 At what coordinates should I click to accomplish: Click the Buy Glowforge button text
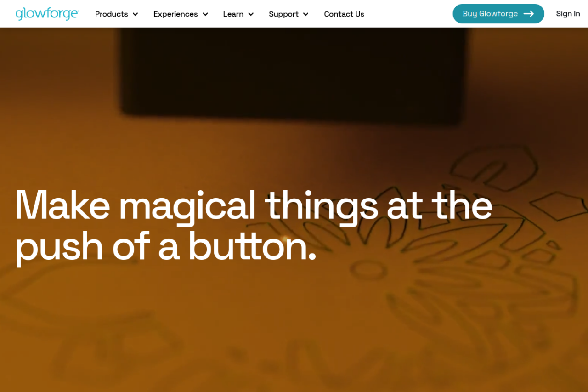pyautogui.click(x=490, y=14)
